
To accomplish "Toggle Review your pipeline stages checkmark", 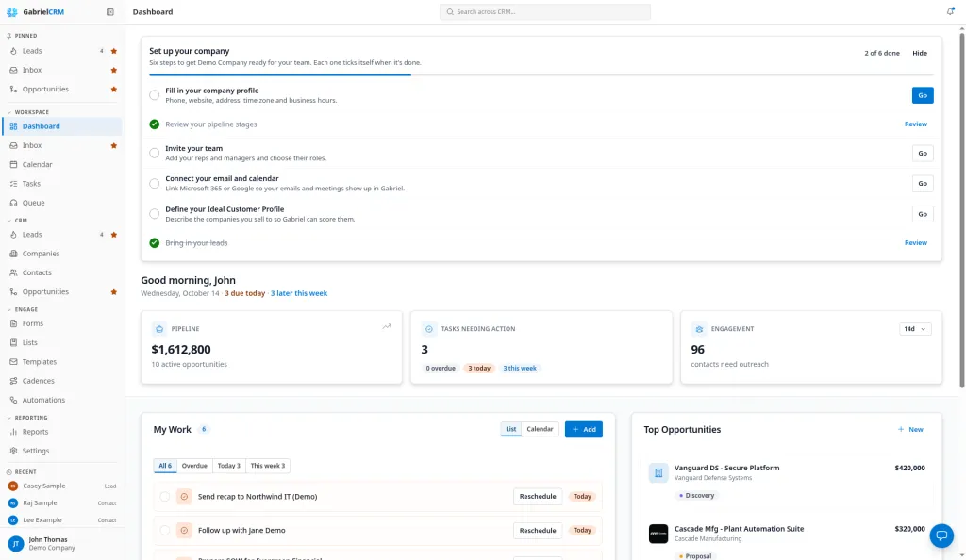I will click(x=154, y=124).
